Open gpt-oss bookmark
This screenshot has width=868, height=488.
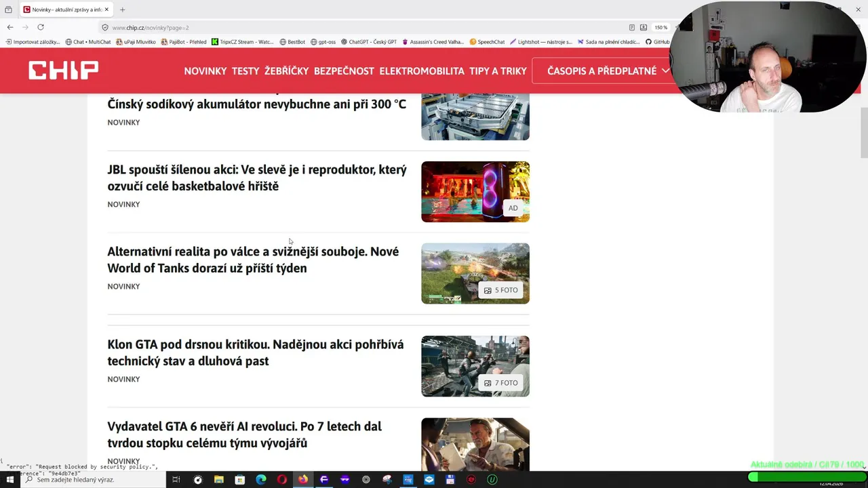click(323, 42)
